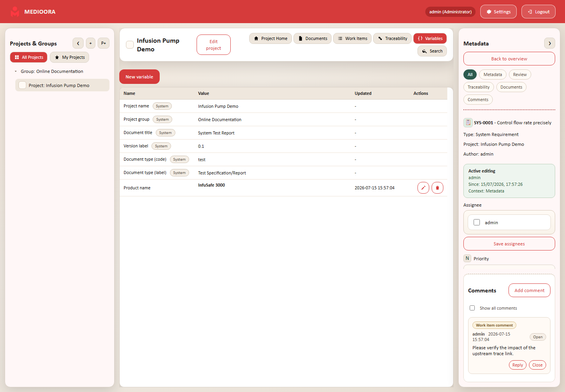This screenshot has height=392, width=565.
Task: Select Project: Infusion Pump Demo in the tree
Action: (62, 85)
